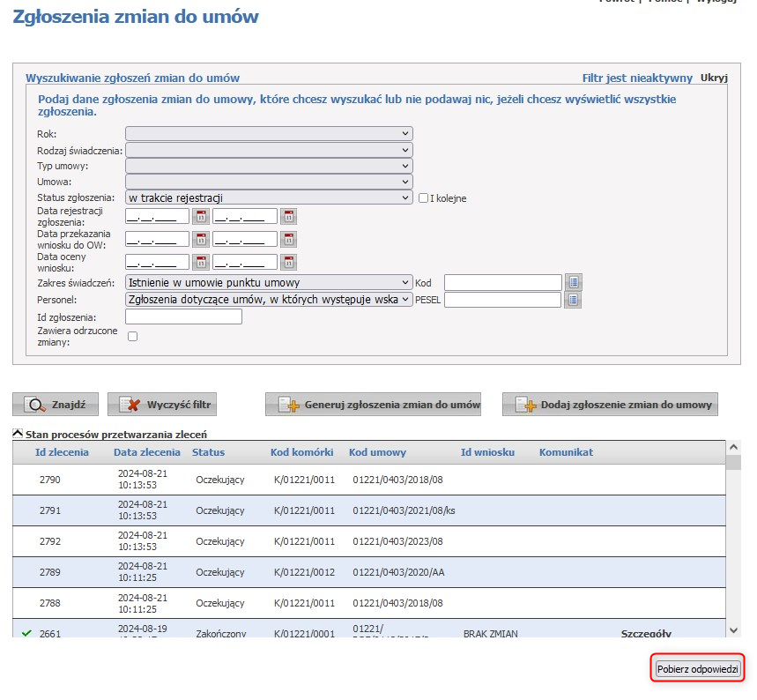Sort table by 'Kod umowy' column header
757x700 pixels.
coord(377,452)
